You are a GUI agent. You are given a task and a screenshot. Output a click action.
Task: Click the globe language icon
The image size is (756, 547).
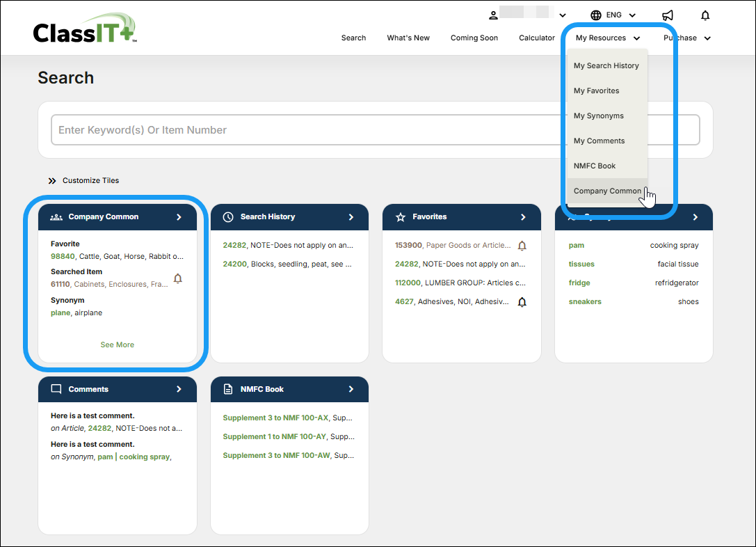coord(596,15)
